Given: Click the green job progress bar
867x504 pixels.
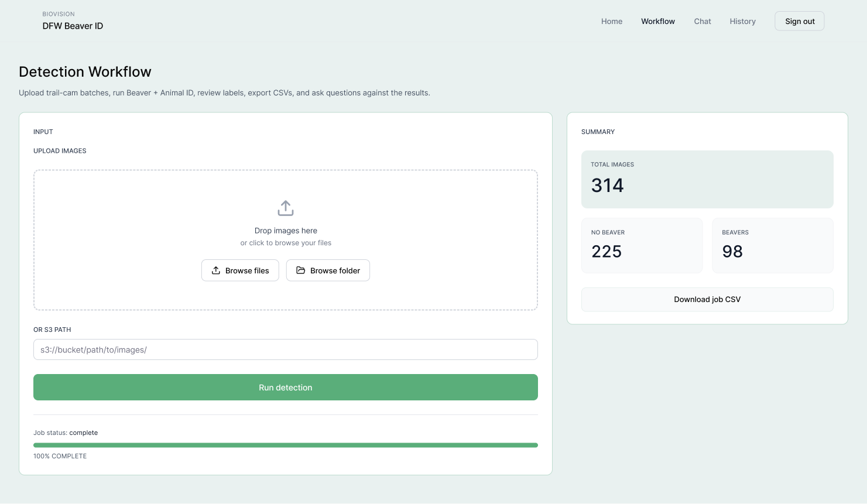Looking at the screenshot, I should point(285,445).
